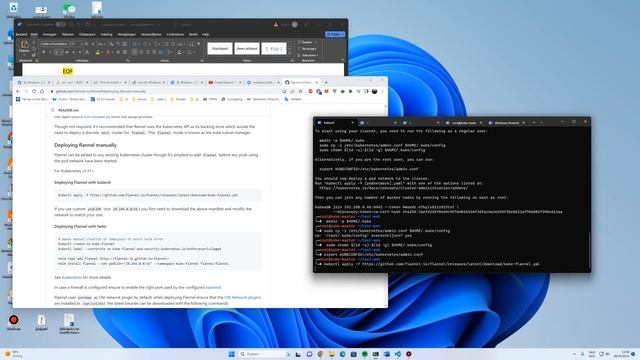The height and width of the screenshot is (360, 640).
Task: Expand the Word styles gallery
Action: click(290, 53)
